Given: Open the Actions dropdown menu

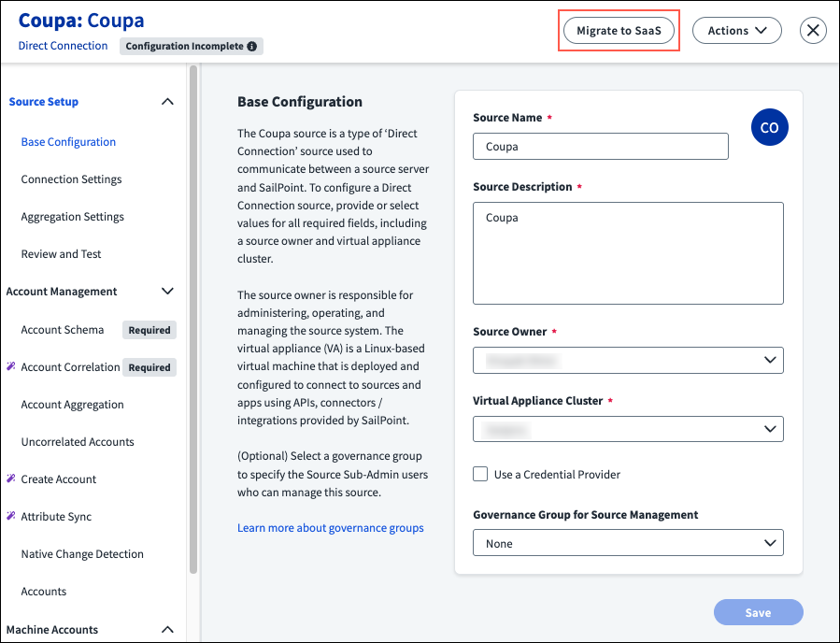Looking at the screenshot, I should (x=736, y=31).
